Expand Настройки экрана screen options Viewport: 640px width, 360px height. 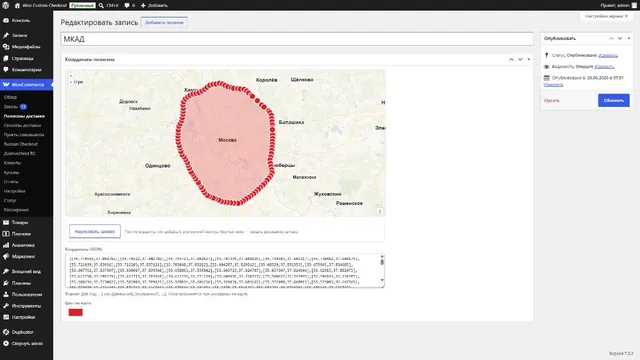click(606, 16)
